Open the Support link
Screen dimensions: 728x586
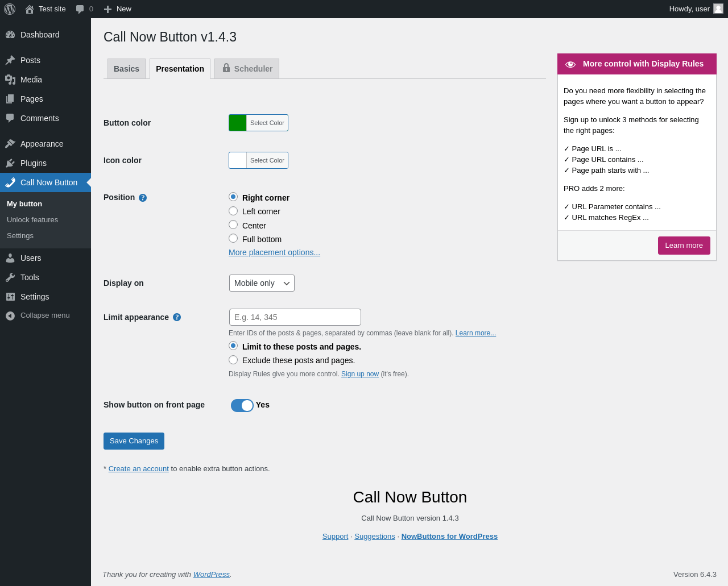pos(335,537)
